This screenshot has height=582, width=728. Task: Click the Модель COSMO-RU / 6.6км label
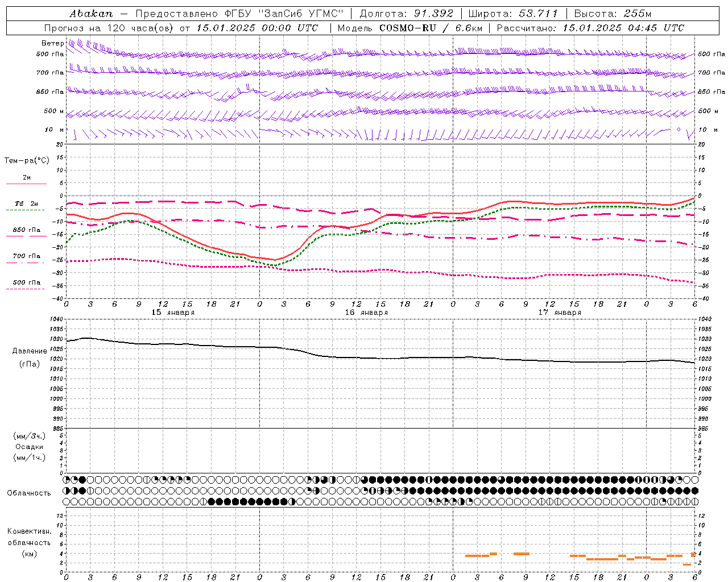click(409, 28)
